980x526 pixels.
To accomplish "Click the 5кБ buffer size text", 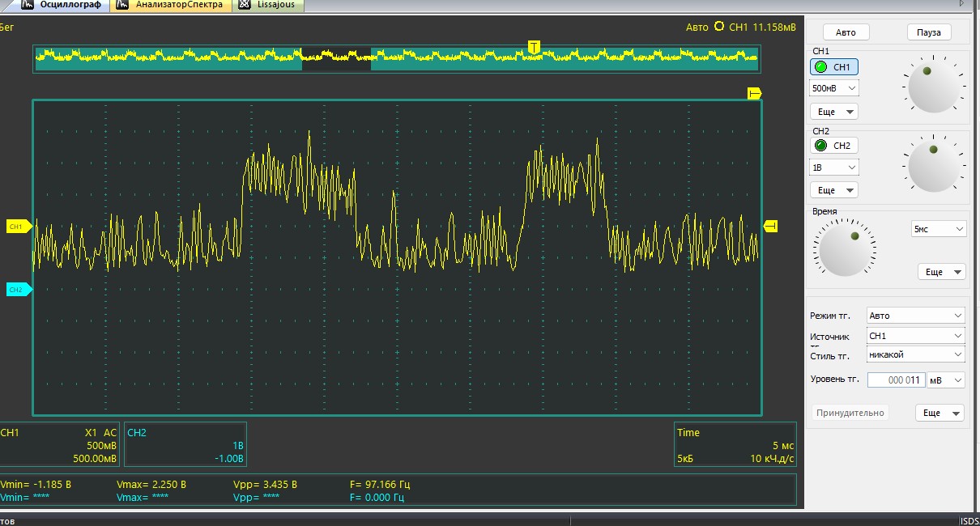I will click(685, 459).
